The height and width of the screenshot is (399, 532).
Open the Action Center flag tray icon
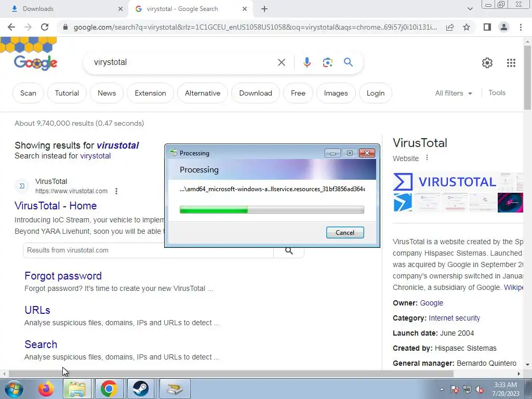click(454, 390)
